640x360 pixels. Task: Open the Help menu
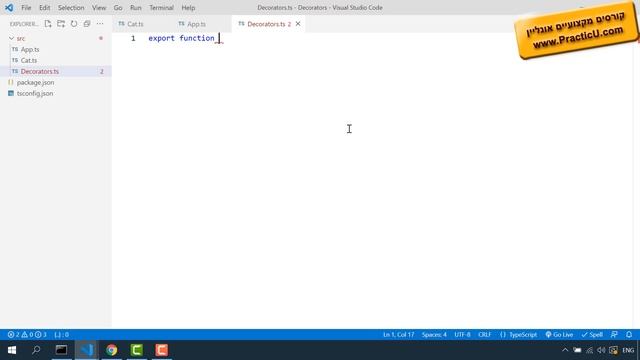tap(188, 8)
